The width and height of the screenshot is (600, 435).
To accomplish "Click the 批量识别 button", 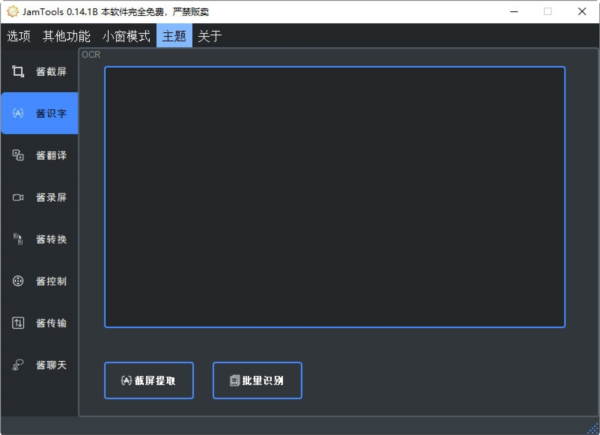I will pos(257,380).
